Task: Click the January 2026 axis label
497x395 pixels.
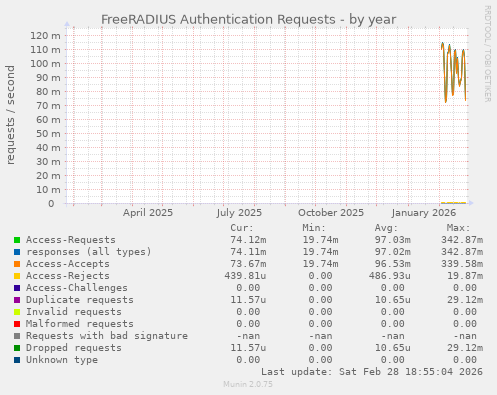Action: pyautogui.click(x=423, y=213)
